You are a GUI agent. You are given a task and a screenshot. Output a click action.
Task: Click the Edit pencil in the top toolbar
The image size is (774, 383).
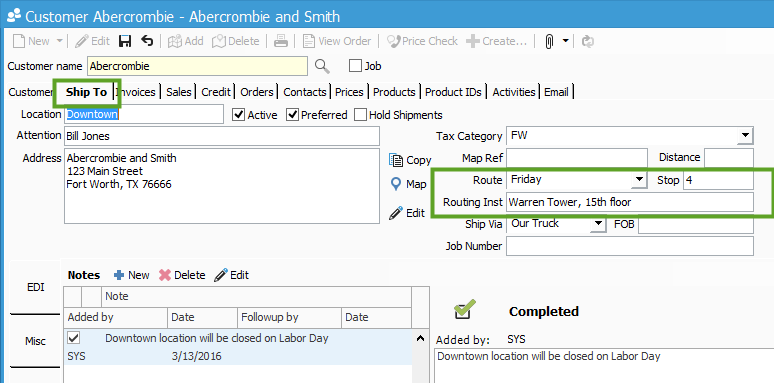[x=92, y=41]
